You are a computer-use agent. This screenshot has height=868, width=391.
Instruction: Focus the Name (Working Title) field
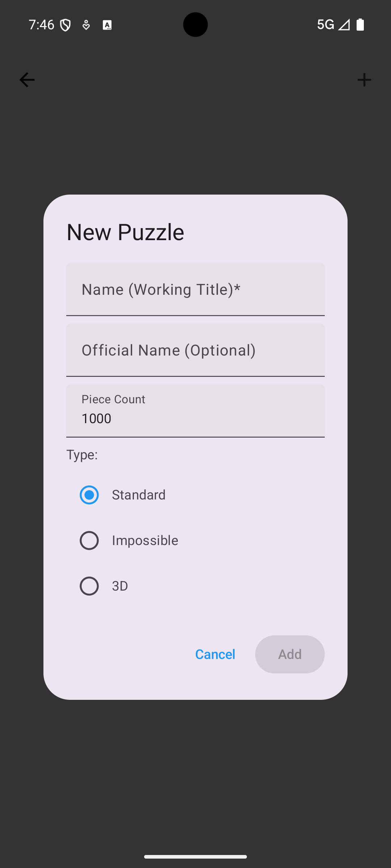[x=195, y=289]
